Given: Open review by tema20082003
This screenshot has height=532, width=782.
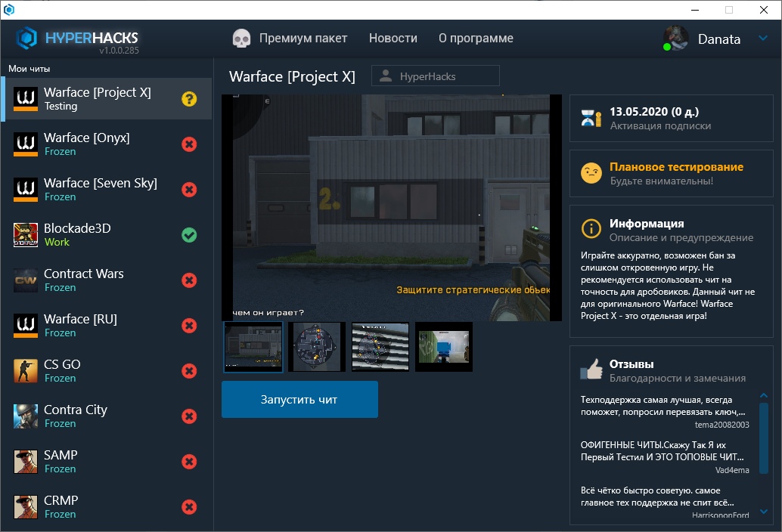Looking at the screenshot, I should (665, 412).
